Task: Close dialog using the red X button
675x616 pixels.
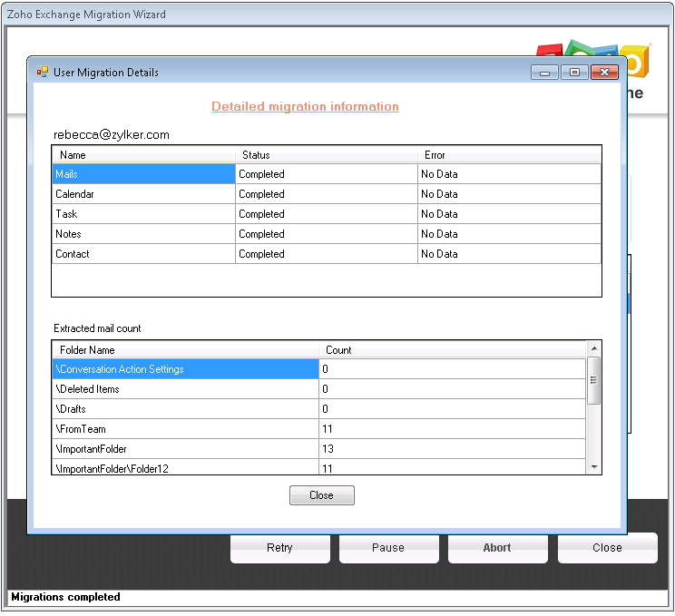Action: click(604, 73)
